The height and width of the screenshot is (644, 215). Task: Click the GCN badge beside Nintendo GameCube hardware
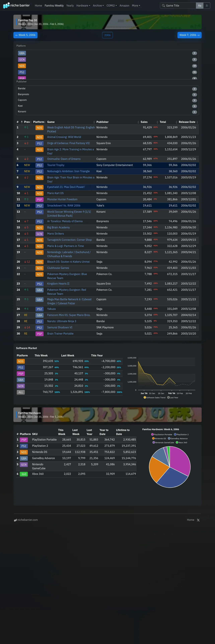(x=24, y=465)
